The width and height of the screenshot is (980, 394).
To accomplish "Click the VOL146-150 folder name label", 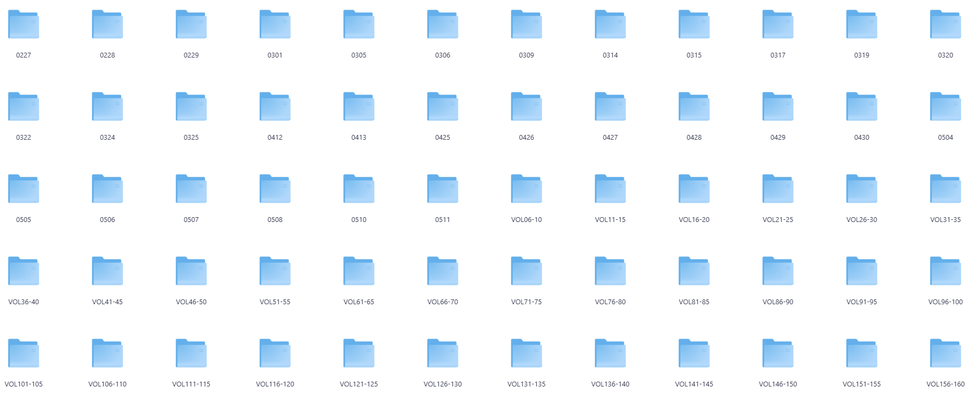I will tap(778, 384).
